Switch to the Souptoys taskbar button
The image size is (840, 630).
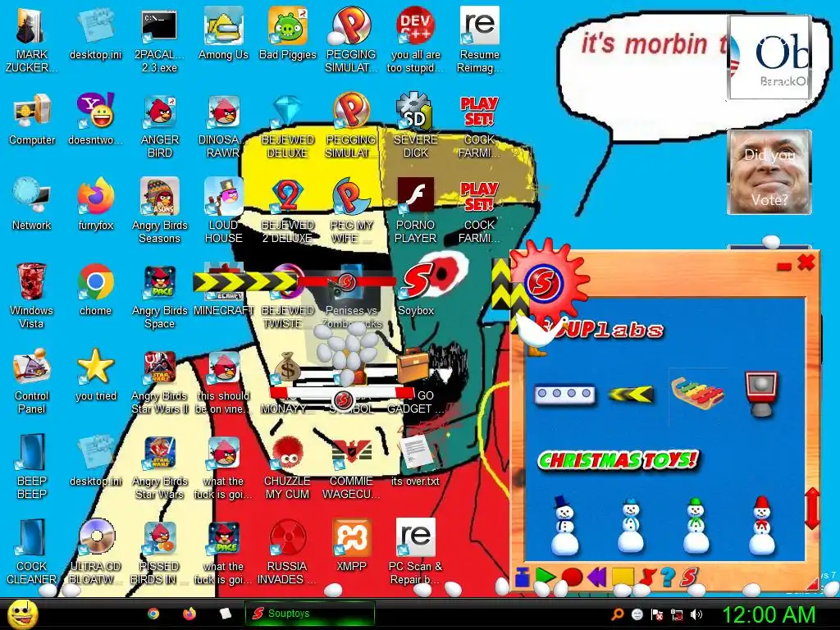coord(309,614)
